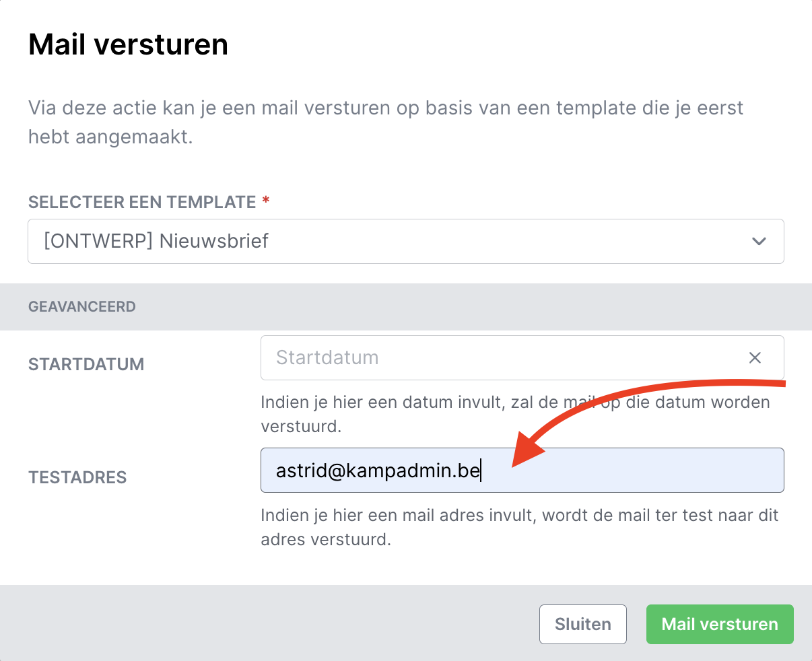This screenshot has height=661, width=812.
Task: Place cursor on the astrid@kampadmin.be text
Action: (378, 470)
